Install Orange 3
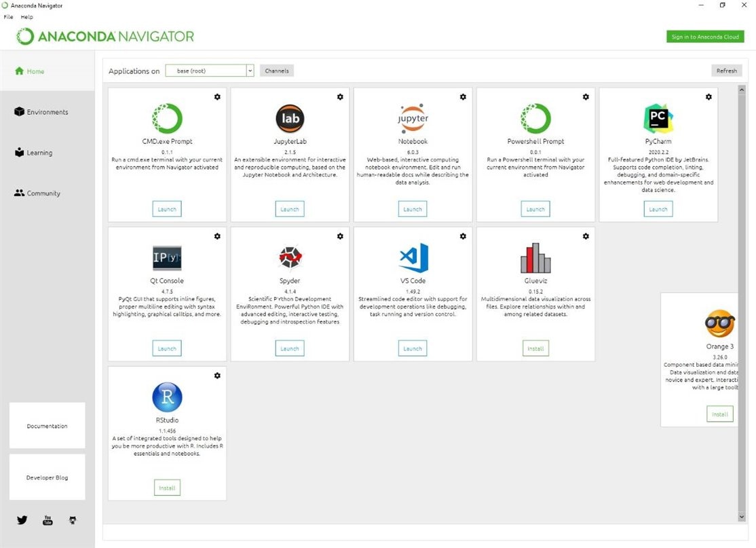Viewport: 756px width, 548px height. click(720, 414)
